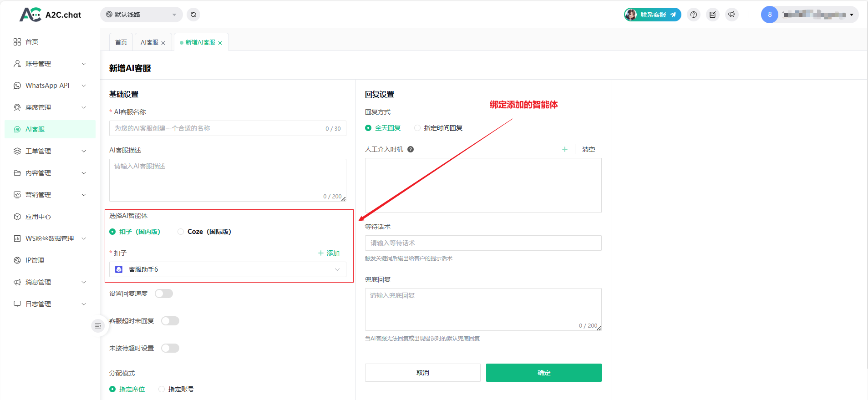
Task: Click the sidebar collapse icon
Action: 98,326
